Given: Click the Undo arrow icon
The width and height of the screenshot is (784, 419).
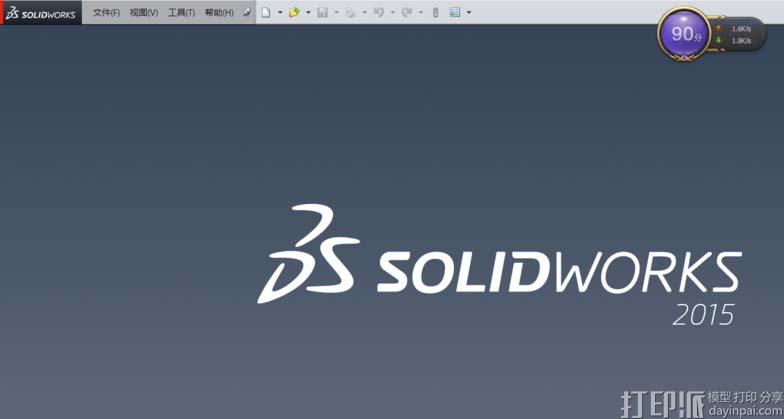Looking at the screenshot, I should tap(378, 13).
